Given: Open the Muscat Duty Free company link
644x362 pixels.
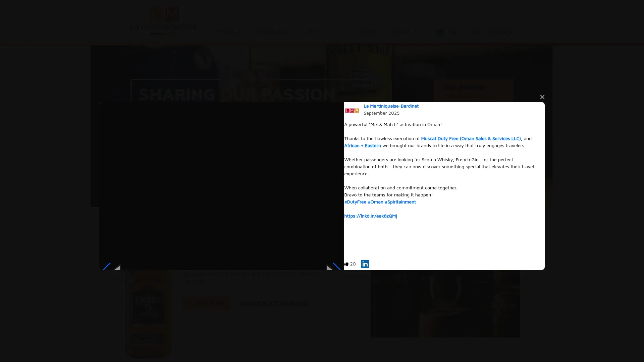Looking at the screenshot, I should 471,138.
